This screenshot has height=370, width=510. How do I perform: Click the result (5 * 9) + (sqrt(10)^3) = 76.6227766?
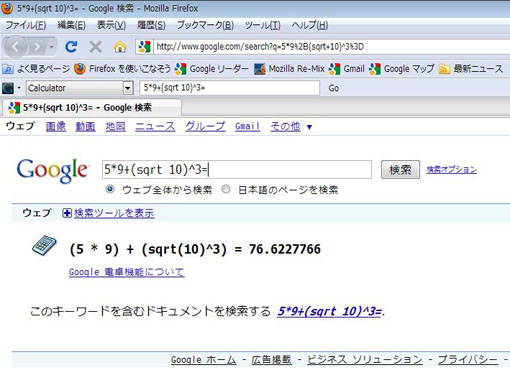click(x=195, y=249)
